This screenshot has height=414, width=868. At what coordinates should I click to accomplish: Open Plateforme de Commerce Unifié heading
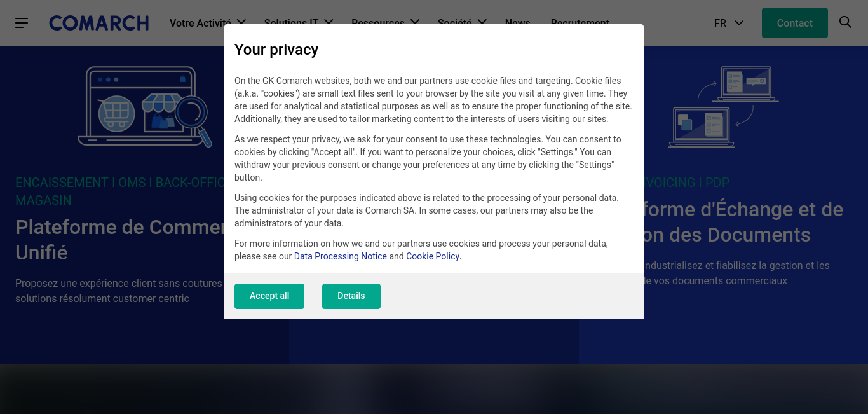[119, 240]
